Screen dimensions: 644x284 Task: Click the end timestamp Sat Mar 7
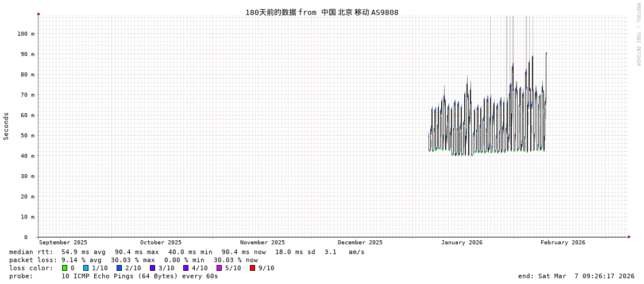pyautogui.click(x=576, y=276)
